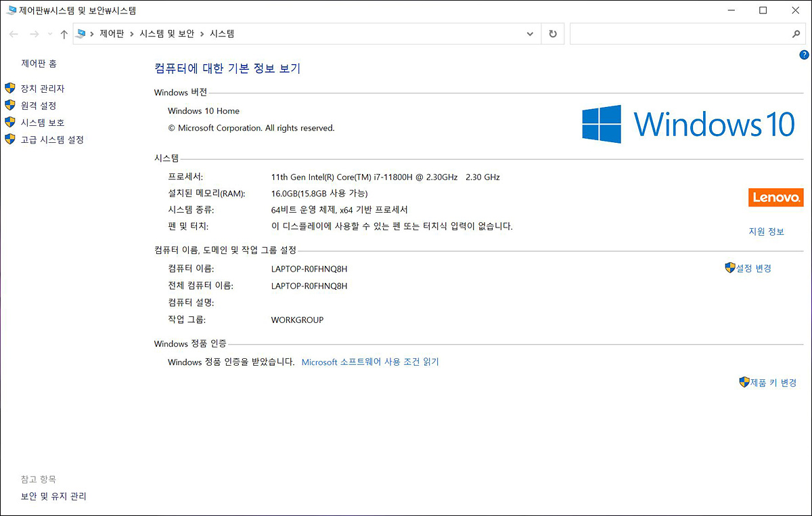Select 제어판 in the address breadcrumb

[x=112, y=33]
